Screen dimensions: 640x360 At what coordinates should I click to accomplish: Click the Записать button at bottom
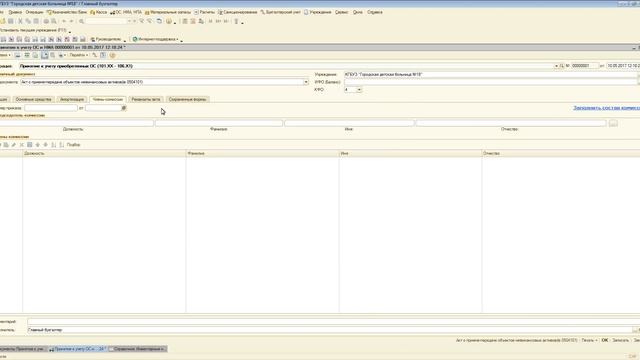pyautogui.click(x=620, y=340)
